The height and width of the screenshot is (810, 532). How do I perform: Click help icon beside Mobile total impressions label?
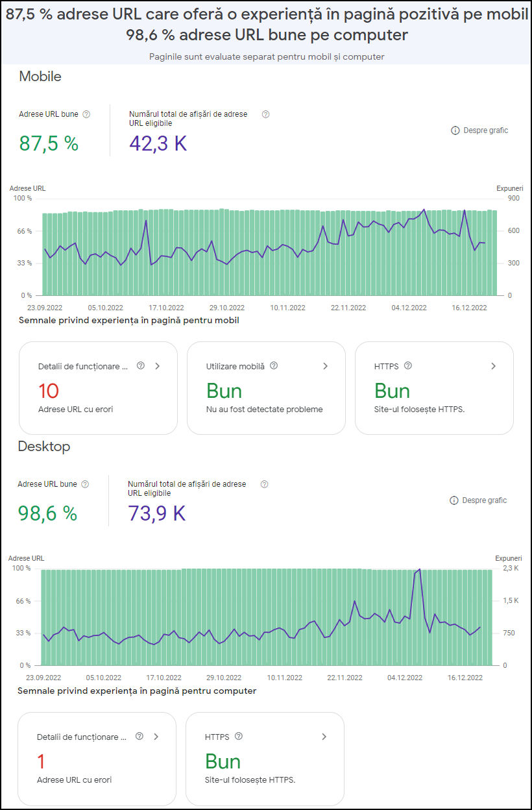[265, 114]
